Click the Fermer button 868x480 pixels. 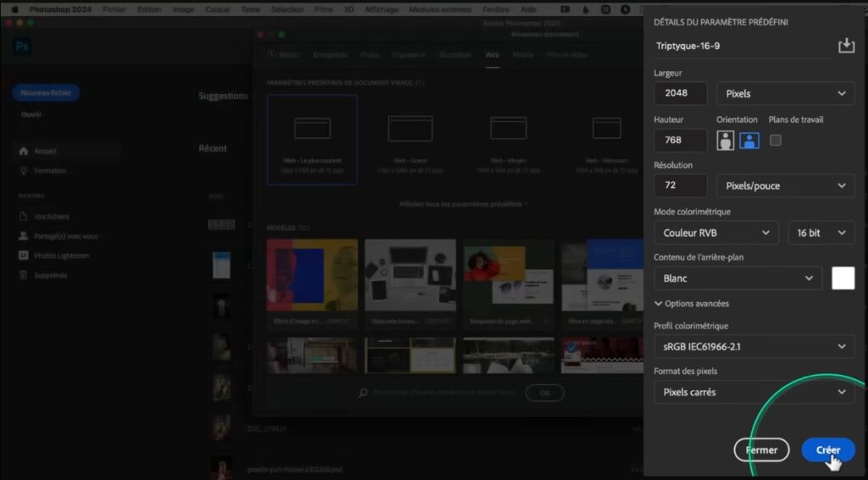pos(761,450)
